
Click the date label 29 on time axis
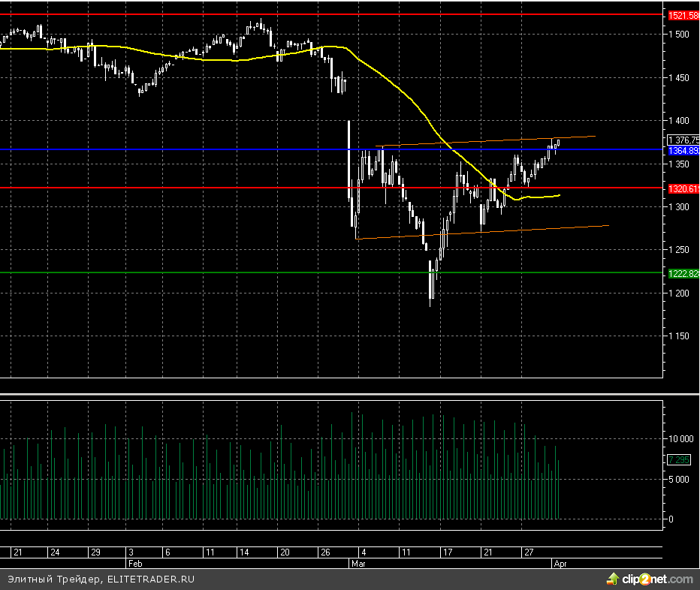point(95,552)
